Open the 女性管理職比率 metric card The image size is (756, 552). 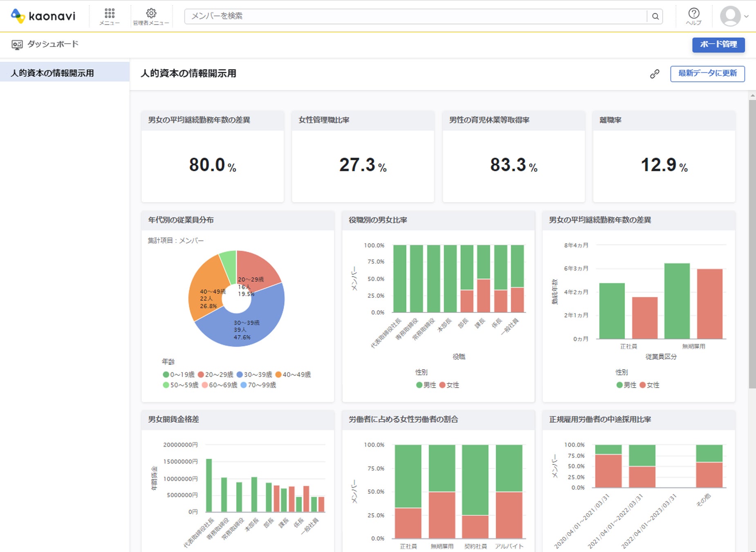tap(363, 157)
